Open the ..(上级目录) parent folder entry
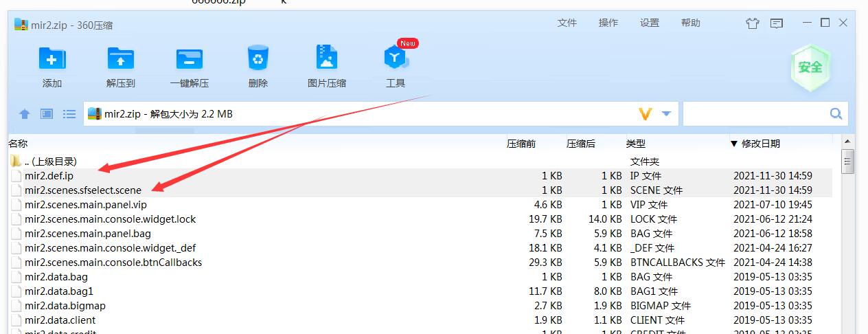Screen dimensions: 868x334 pos(50,162)
